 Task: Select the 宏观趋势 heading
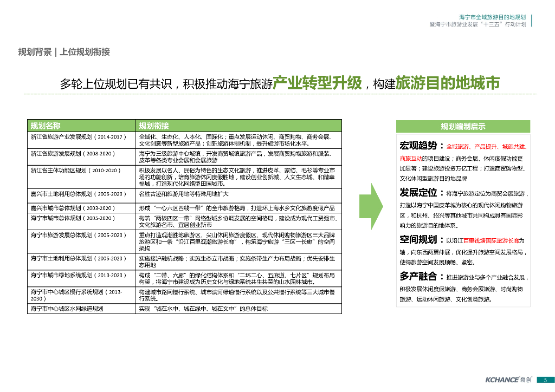[x=418, y=146]
